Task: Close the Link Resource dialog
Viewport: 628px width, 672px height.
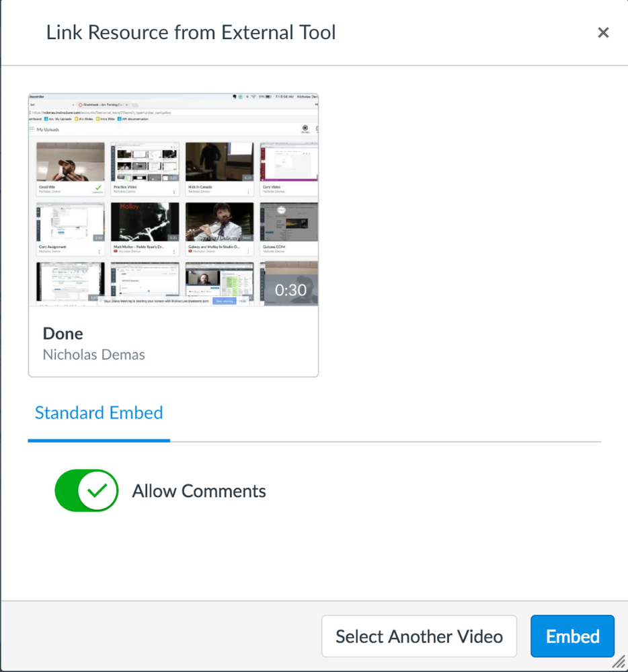Action: pyautogui.click(x=603, y=32)
